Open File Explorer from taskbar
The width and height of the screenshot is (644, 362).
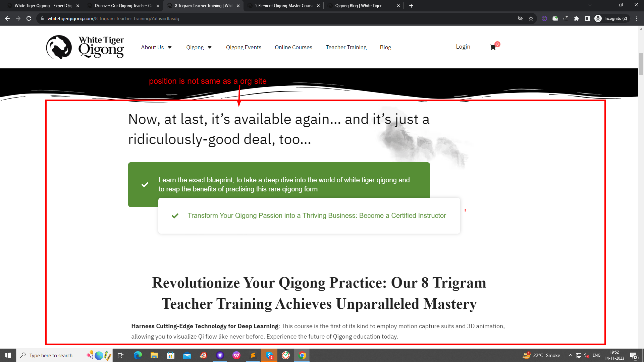click(x=154, y=355)
